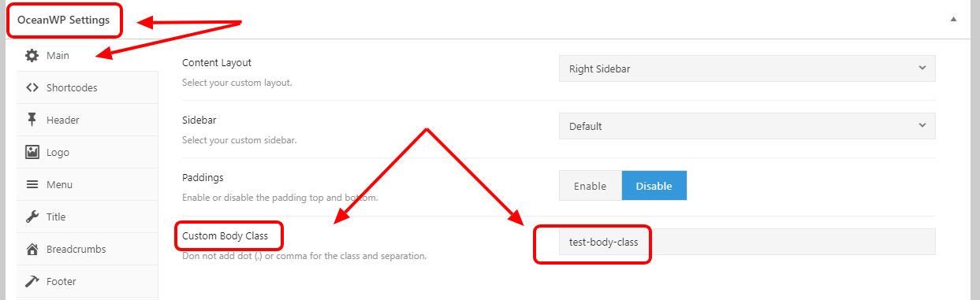Click the OceanWP Settings panel title
The height and width of the screenshot is (300, 980).
click(x=63, y=20)
